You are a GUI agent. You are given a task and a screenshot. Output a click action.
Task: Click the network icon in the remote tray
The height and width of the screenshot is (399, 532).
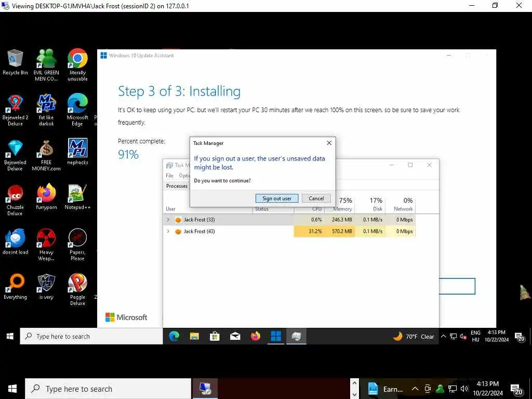(x=453, y=336)
